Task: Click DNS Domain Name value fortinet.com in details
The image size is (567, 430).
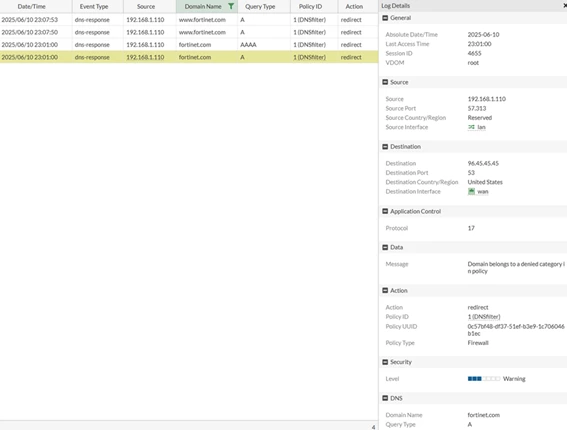Action: pos(483,415)
